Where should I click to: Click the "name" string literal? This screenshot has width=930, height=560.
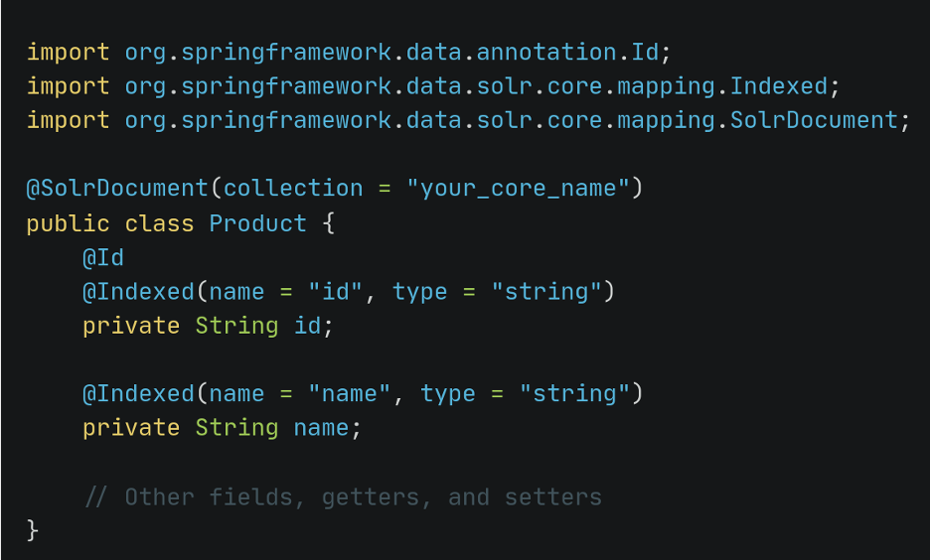(x=350, y=393)
